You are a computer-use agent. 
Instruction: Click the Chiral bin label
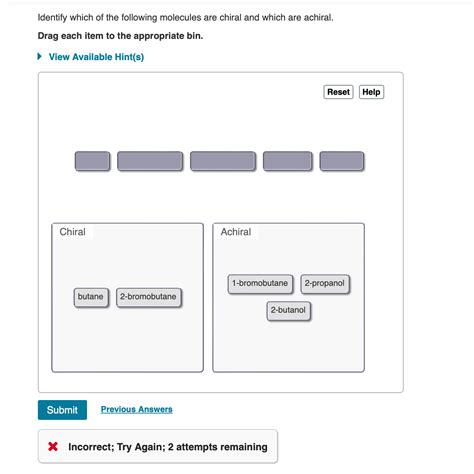[x=72, y=232]
